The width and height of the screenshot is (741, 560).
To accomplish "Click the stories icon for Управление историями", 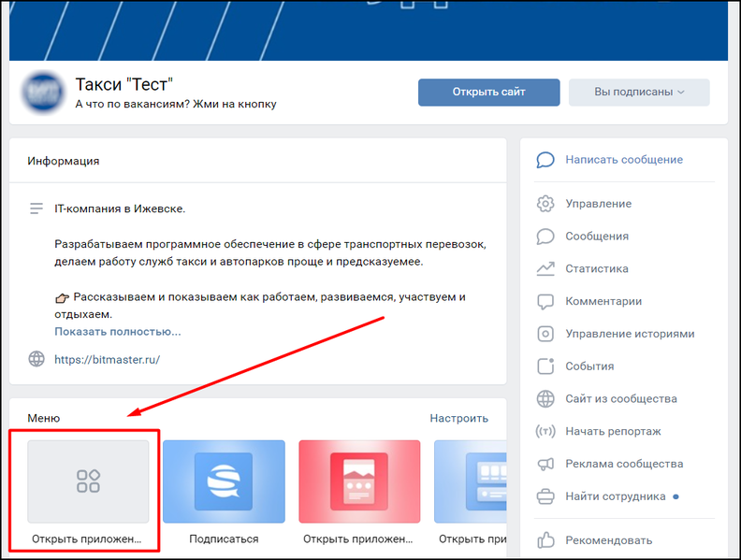I will tap(545, 334).
